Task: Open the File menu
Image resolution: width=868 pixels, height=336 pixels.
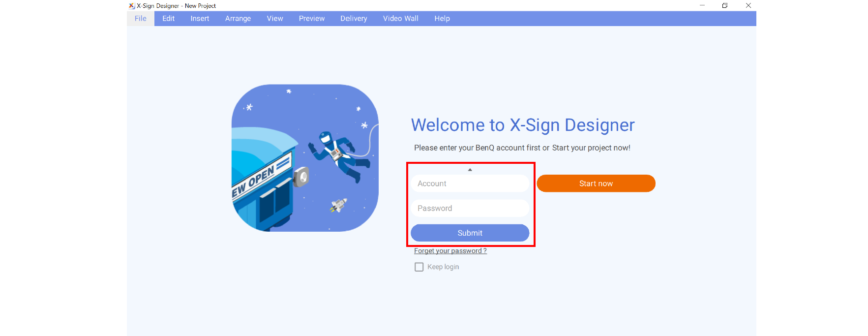Action: (141, 19)
